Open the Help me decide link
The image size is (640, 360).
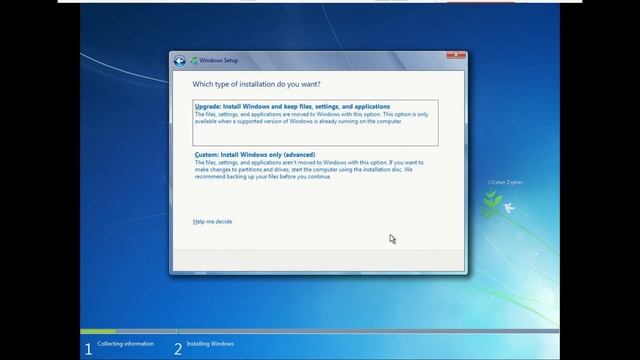(212, 222)
